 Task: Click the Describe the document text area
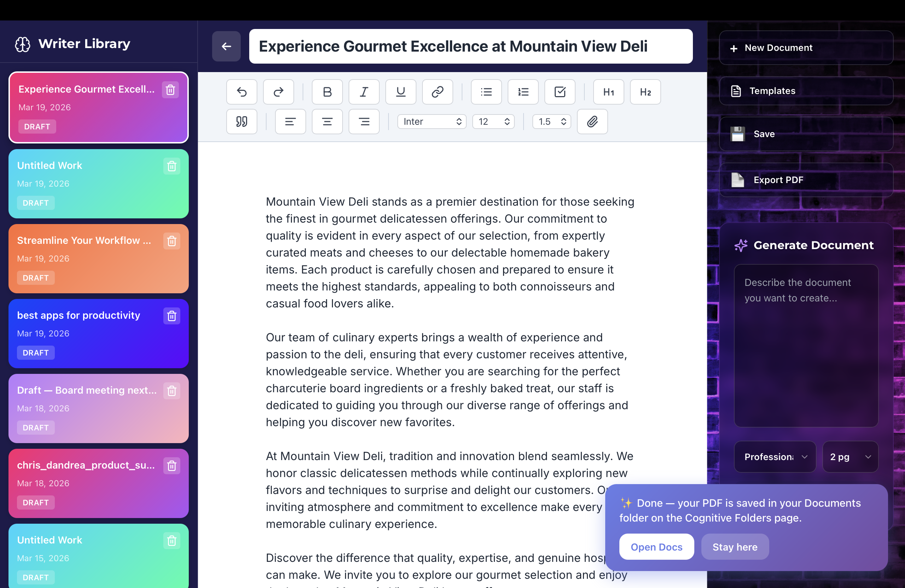(x=806, y=346)
